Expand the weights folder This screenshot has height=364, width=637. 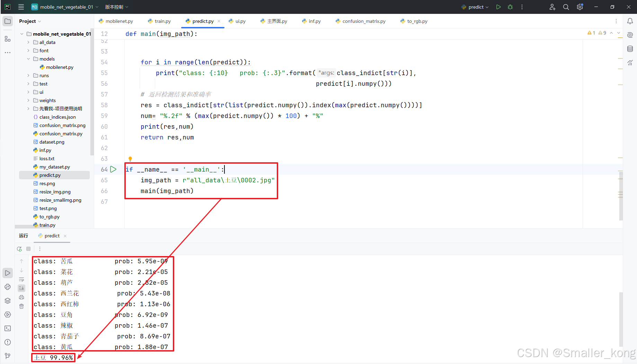[28, 100]
